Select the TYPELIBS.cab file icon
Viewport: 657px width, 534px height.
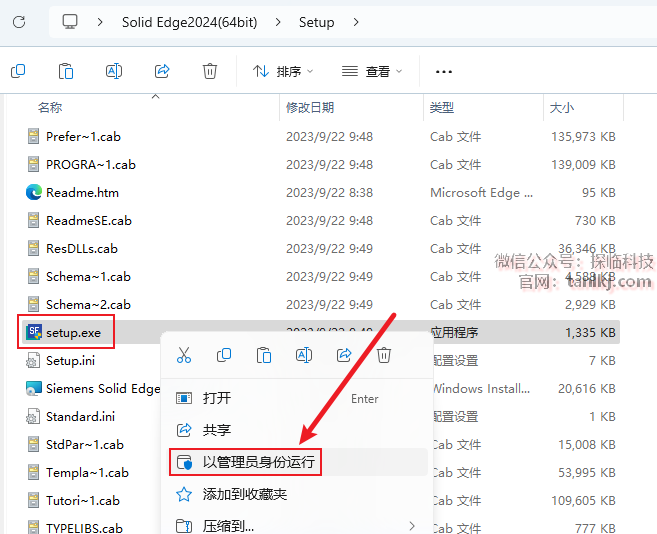[x=34, y=528]
